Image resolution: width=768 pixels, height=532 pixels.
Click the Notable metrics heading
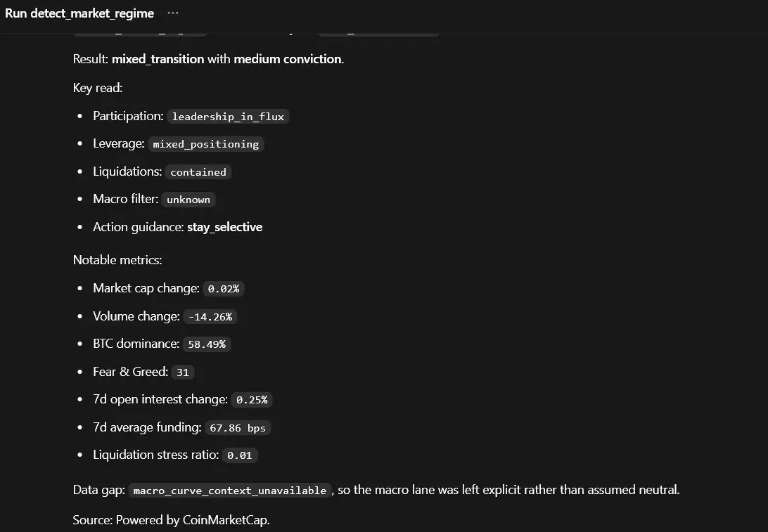[x=117, y=260]
